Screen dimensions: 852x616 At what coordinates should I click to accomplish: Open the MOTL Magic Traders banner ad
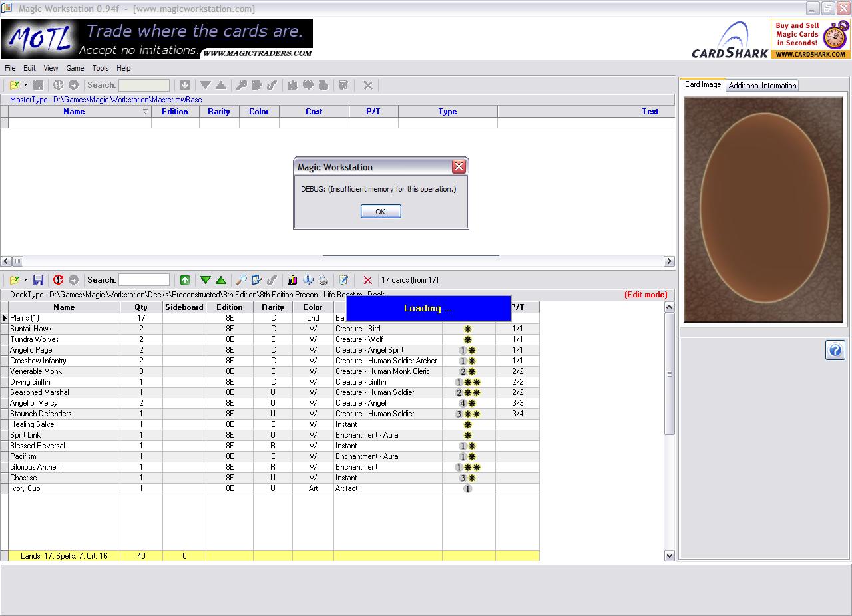(157, 39)
